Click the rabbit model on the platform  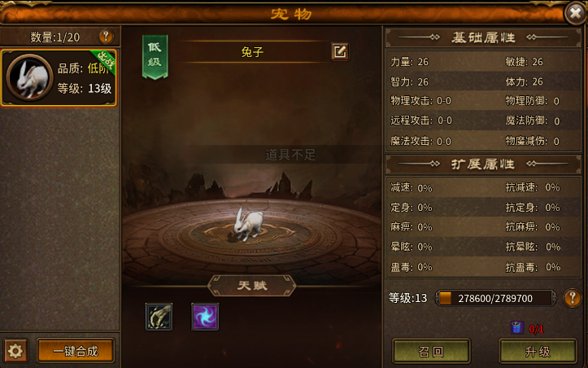pyautogui.click(x=248, y=224)
